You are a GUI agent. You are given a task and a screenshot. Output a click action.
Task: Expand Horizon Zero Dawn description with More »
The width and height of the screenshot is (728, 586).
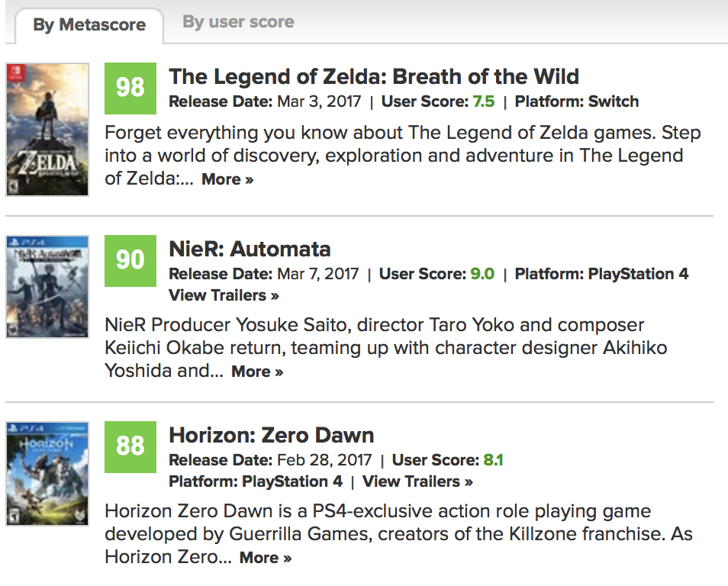(266, 558)
